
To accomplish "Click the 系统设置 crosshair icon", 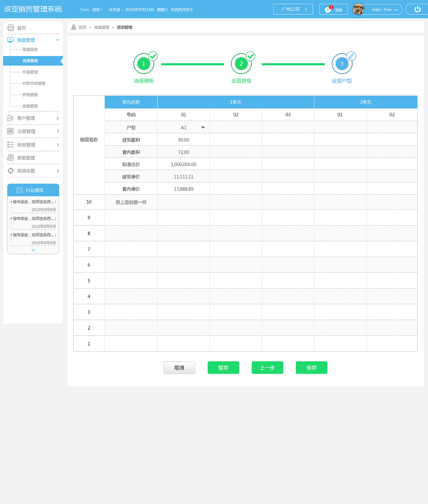I will [x=11, y=171].
